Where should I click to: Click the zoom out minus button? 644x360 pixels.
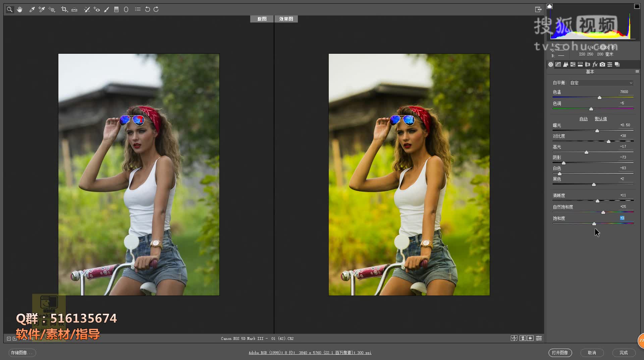pos(9,339)
